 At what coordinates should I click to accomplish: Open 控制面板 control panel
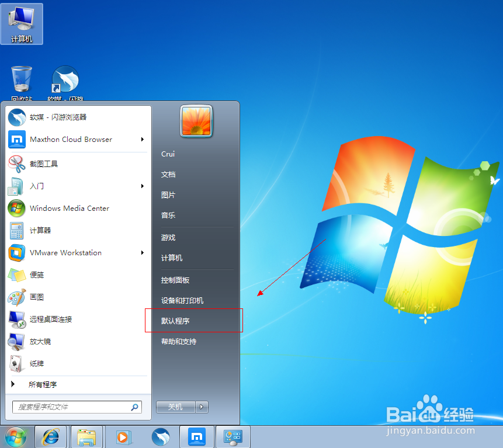pyautogui.click(x=175, y=280)
